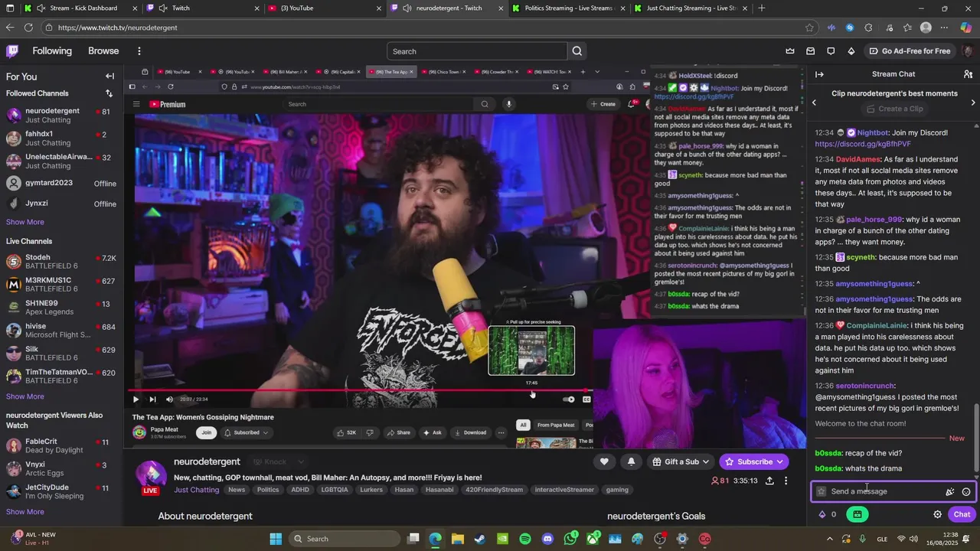Sort followed channels with the arrows icon
The width and height of the screenshot is (980, 551).
coord(109,93)
